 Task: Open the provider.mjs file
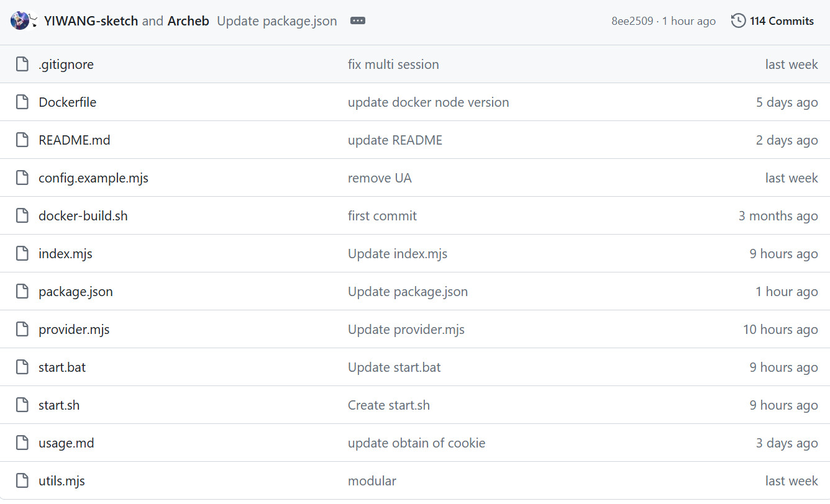click(74, 329)
